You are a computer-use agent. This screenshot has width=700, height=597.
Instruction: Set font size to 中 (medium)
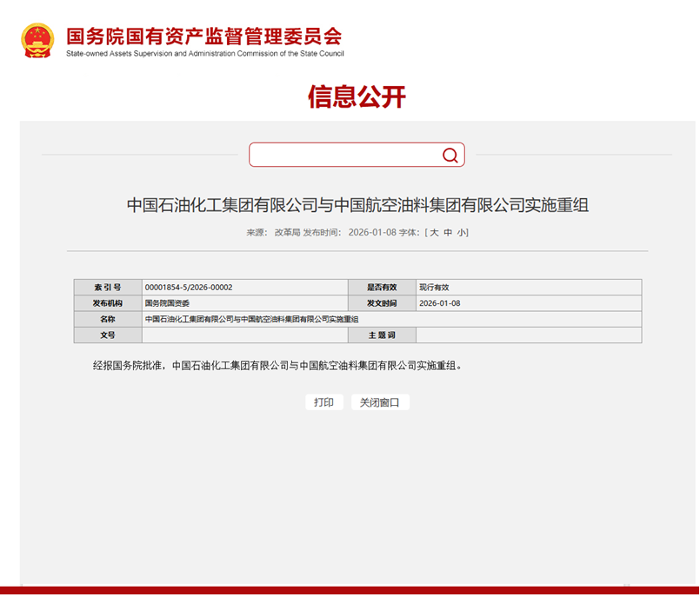[448, 233]
